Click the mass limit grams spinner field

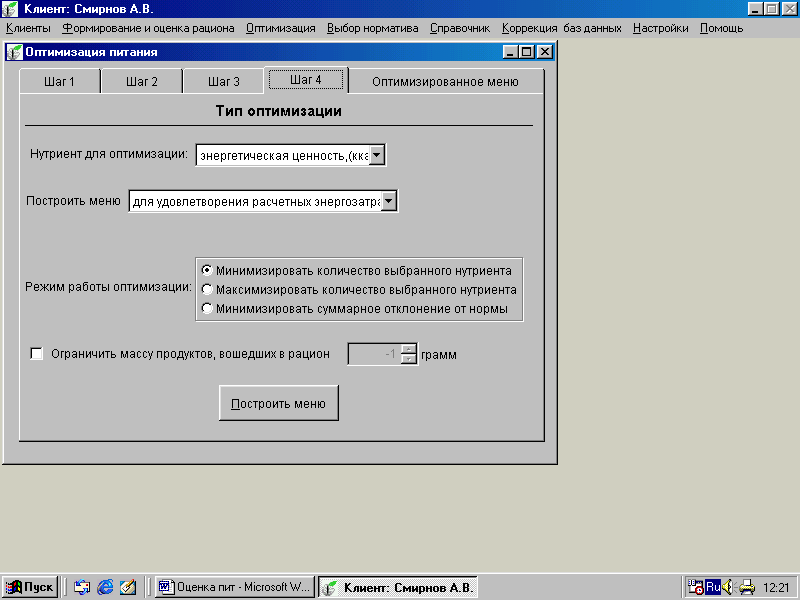point(374,354)
